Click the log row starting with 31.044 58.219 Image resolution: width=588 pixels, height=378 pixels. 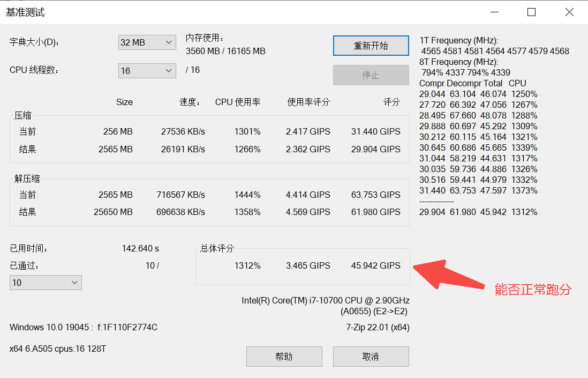(479, 158)
